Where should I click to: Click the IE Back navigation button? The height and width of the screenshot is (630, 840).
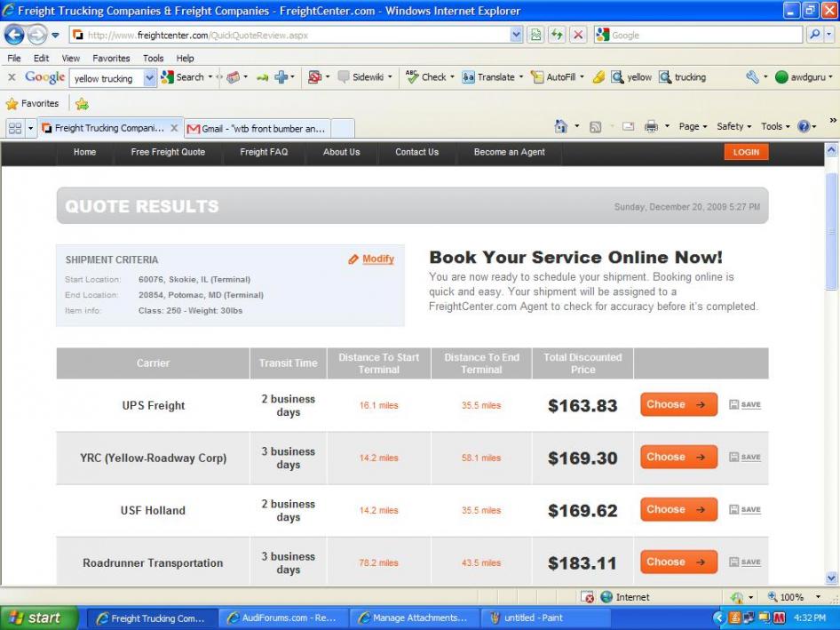click(14, 35)
